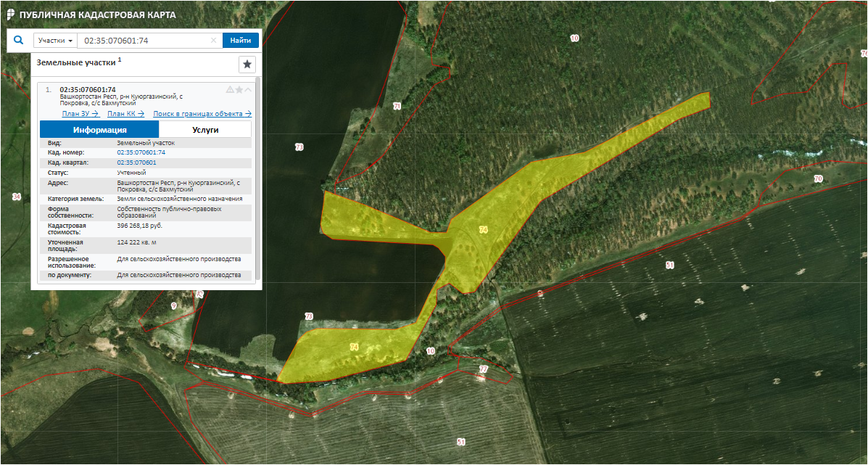Click parcel label 77 on the map
This screenshot has width=868, height=465.
pyautogui.click(x=484, y=370)
